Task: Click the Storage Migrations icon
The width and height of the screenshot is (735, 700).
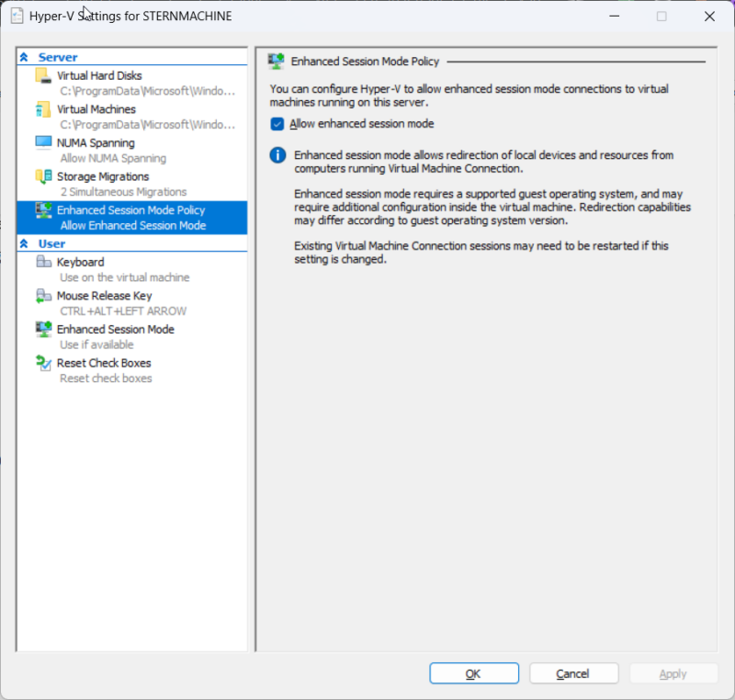Action: coord(43,176)
